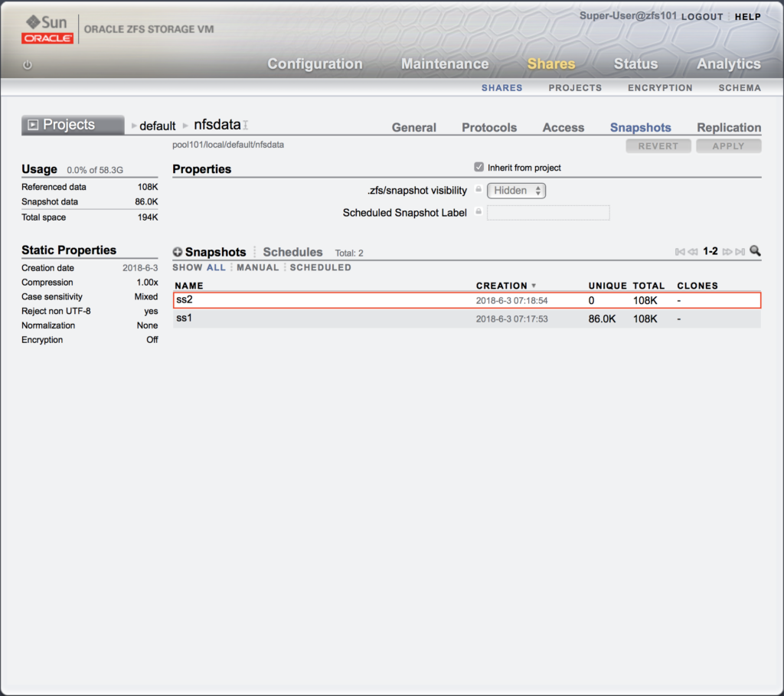Click the Encryption Off row
Screen dimensions: 784x696
click(x=90, y=340)
